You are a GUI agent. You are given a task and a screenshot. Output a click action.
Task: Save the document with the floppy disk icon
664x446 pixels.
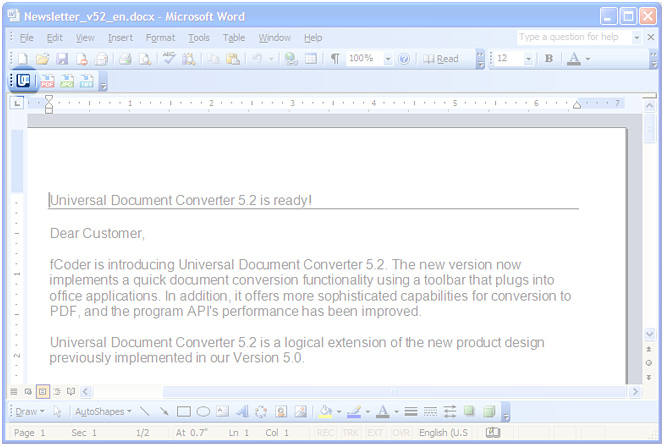pyautogui.click(x=62, y=59)
